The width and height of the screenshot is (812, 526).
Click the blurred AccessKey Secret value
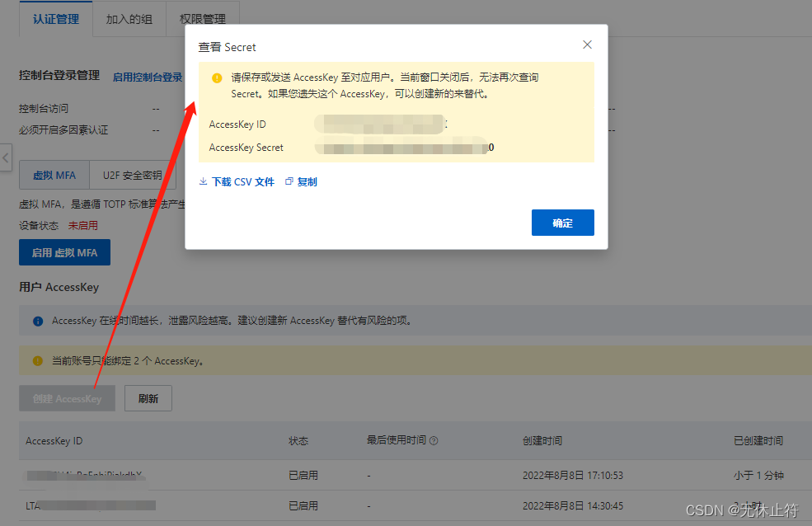pyautogui.click(x=404, y=148)
